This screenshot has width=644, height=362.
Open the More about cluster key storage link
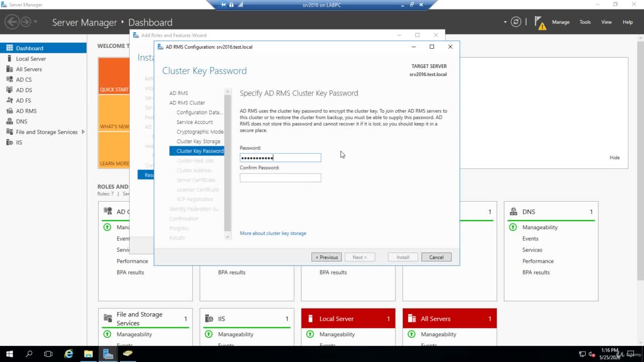click(273, 233)
